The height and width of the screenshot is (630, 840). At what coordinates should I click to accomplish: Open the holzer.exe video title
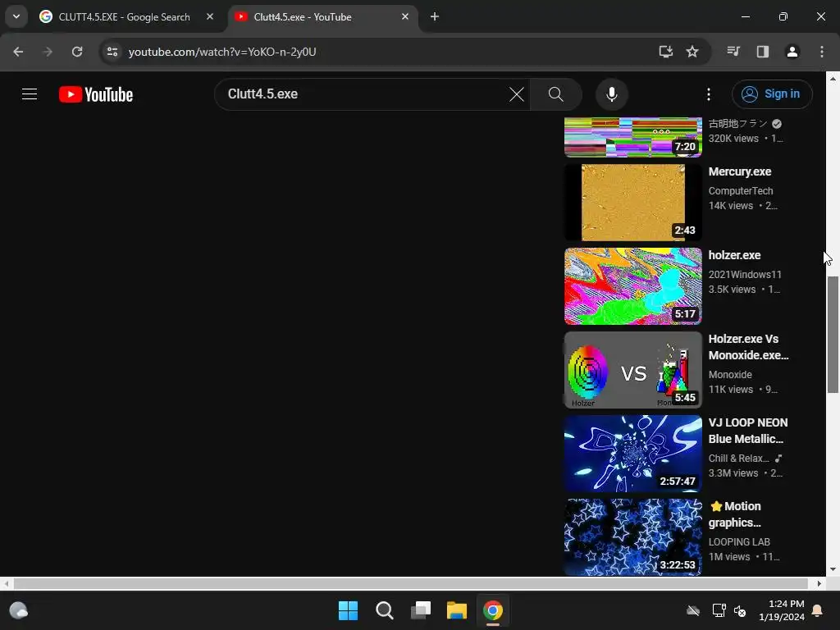point(734,256)
